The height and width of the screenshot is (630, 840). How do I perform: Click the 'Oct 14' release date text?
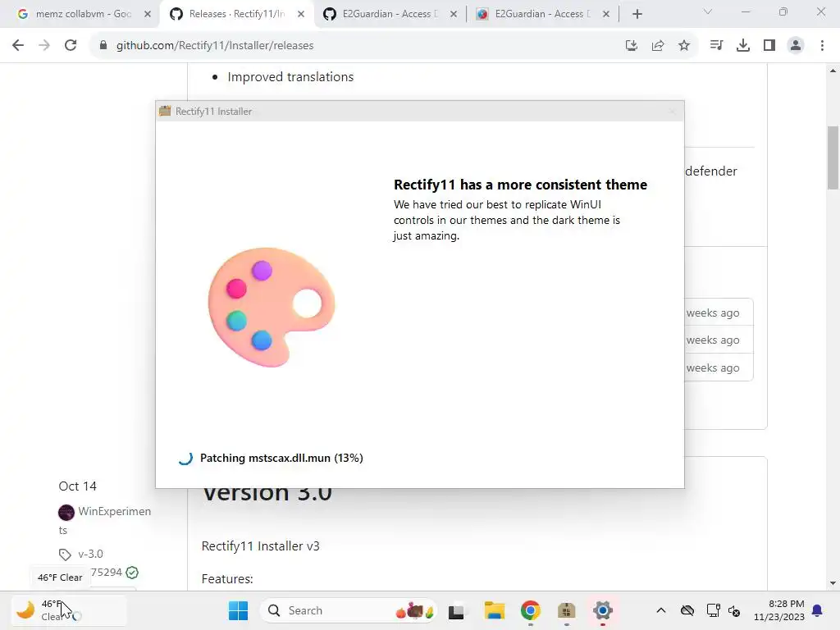tap(78, 486)
